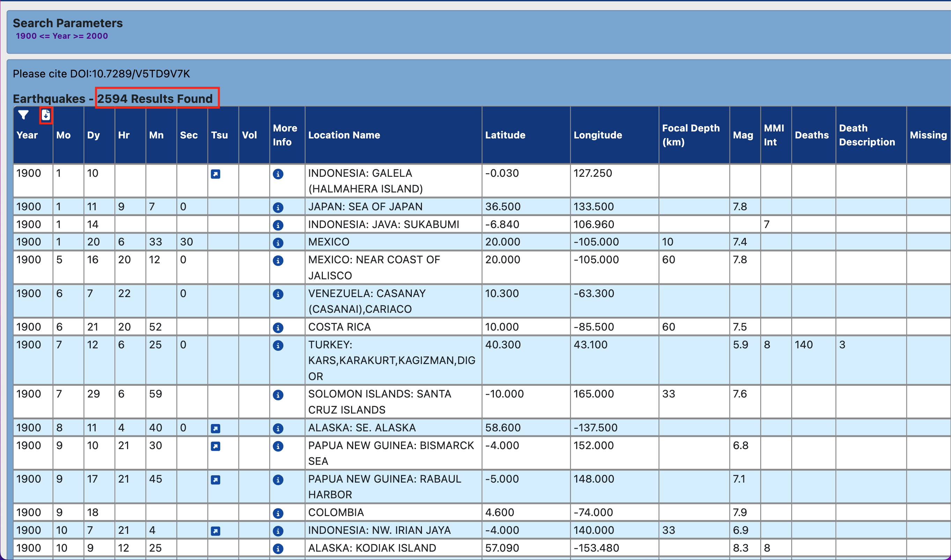This screenshot has width=951, height=560.
Task: Open tsunami link for NW. Irian Jaya
Action: pos(215,531)
